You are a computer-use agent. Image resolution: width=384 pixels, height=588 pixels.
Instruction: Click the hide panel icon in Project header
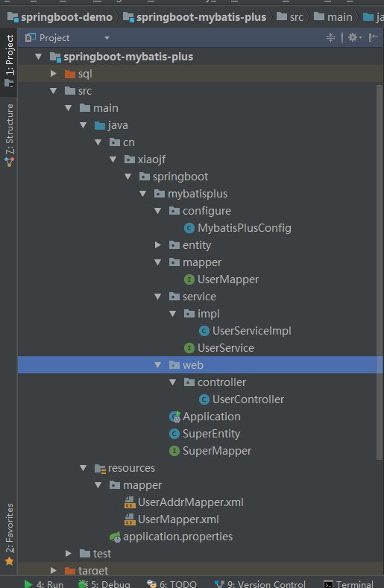[x=373, y=37]
